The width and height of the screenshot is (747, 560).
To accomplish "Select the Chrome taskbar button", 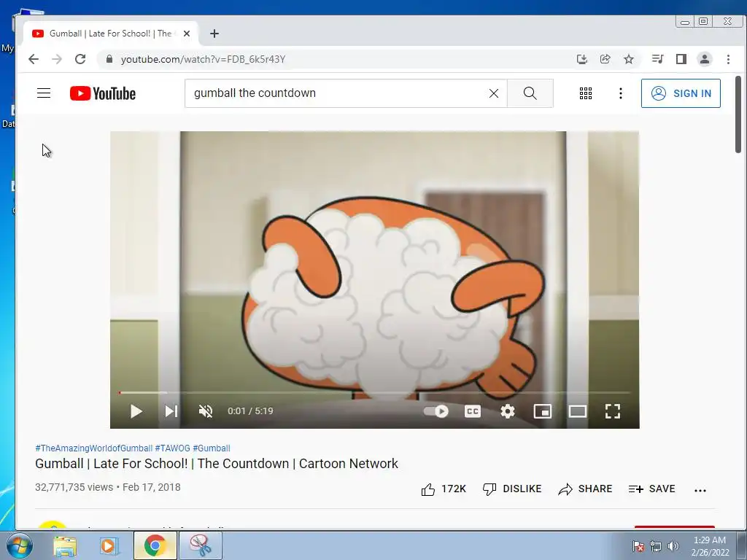I will (155, 545).
